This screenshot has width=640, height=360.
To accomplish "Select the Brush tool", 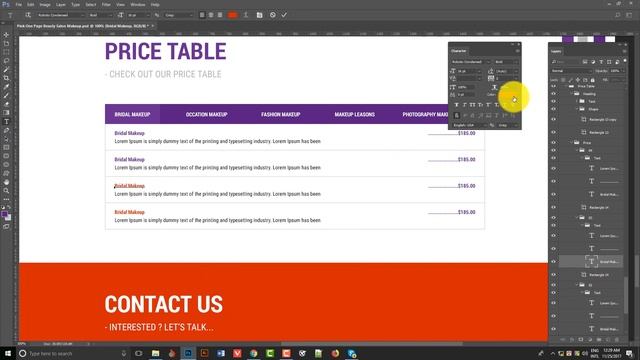I will 6,96.
